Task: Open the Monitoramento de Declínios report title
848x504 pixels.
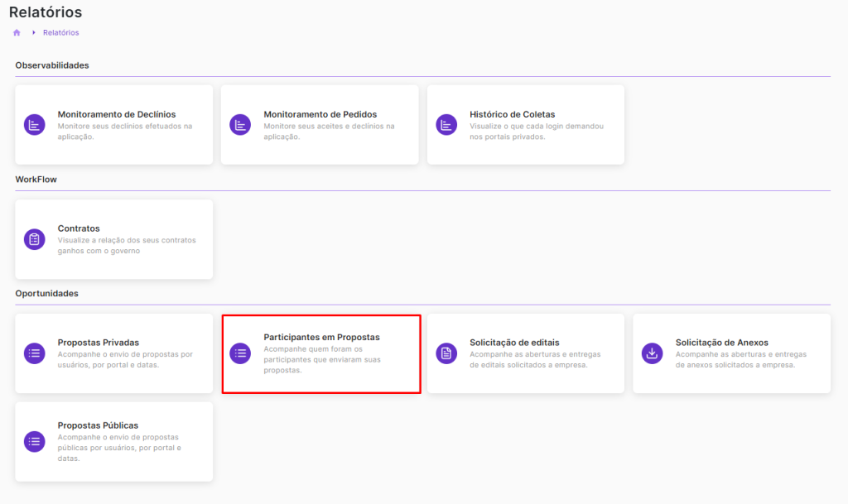Action: pos(116,114)
